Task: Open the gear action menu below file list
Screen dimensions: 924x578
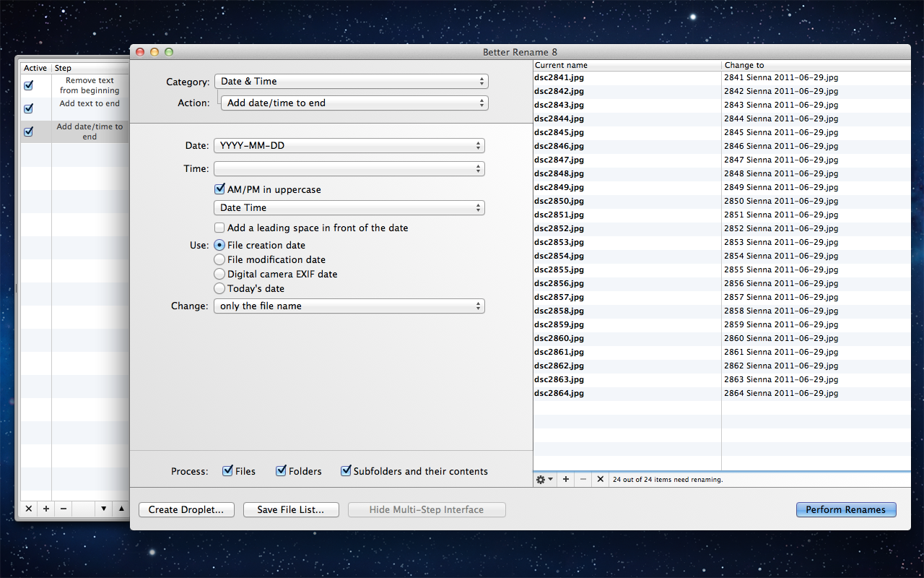Action: coord(544,479)
